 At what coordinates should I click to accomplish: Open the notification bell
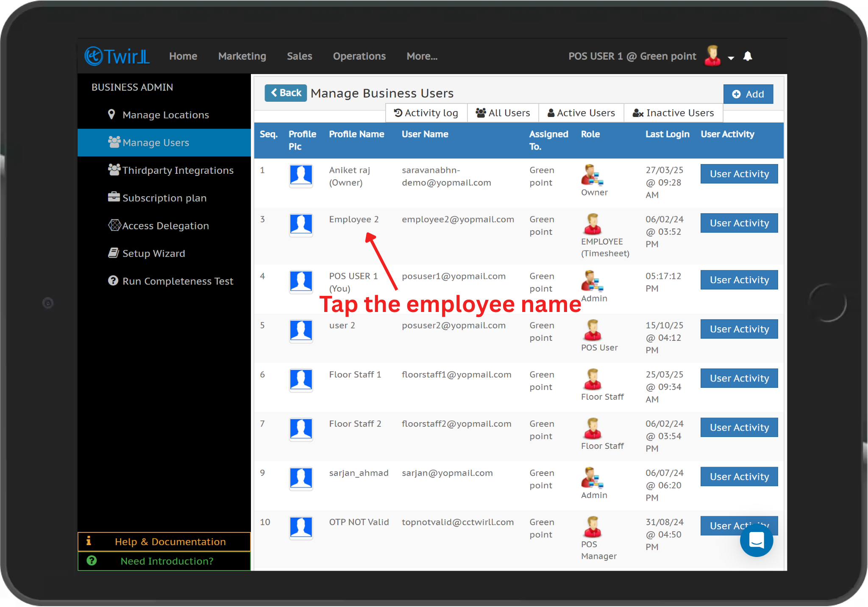click(748, 56)
